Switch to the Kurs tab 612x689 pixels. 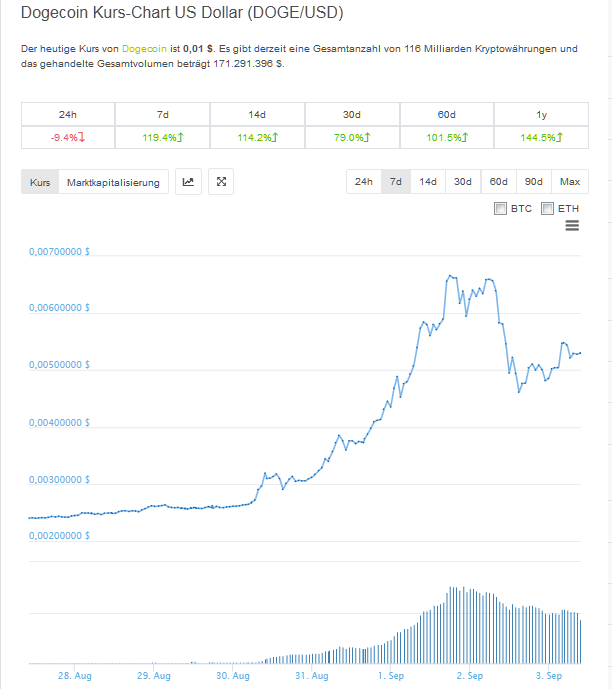pos(40,182)
